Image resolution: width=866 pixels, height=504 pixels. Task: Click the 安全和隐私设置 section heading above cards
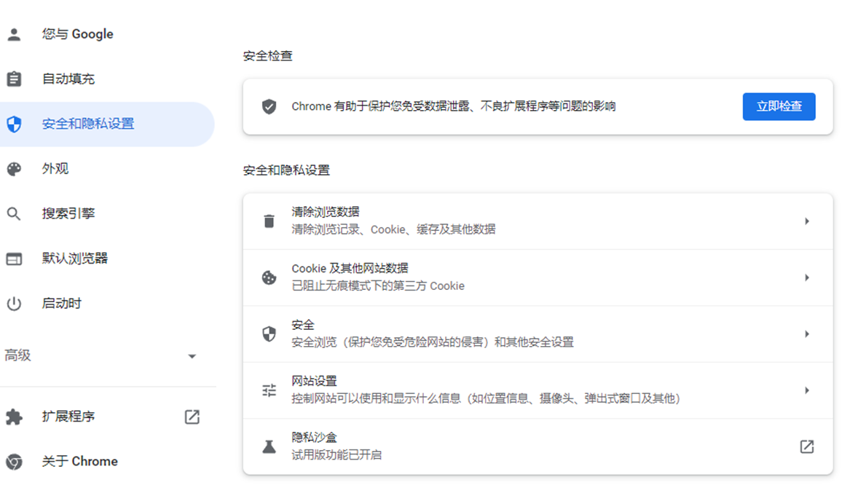287,170
